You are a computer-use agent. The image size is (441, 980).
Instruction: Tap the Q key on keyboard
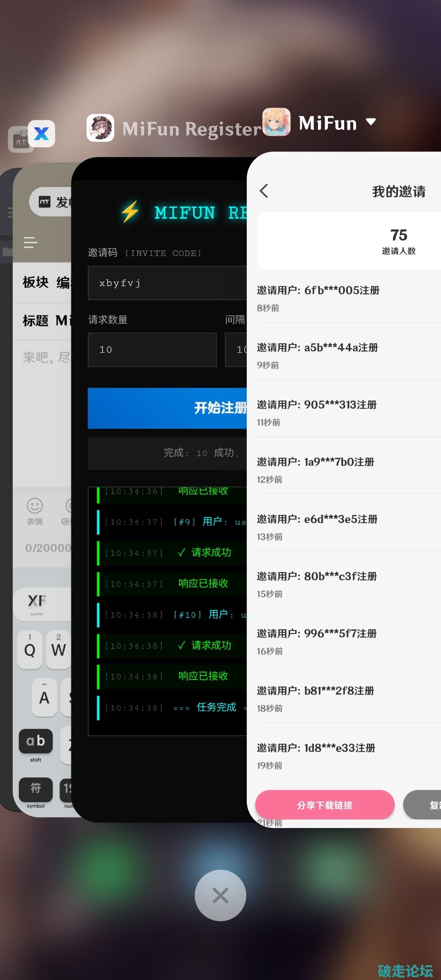coord(30,650)
